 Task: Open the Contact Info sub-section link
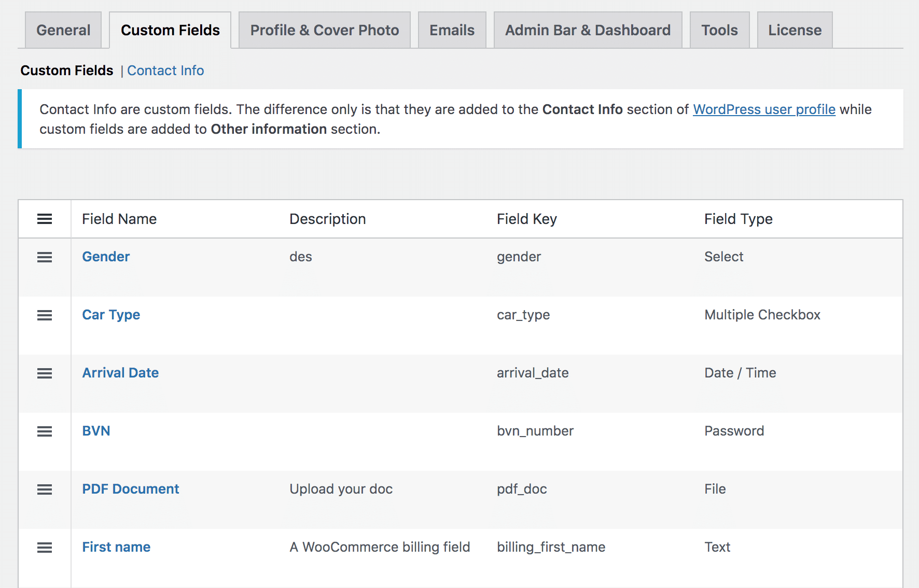click(x=165, y=71)
